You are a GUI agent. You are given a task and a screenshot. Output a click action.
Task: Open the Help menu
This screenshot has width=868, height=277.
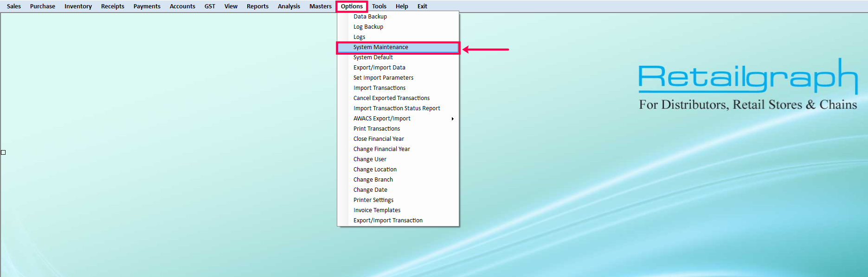pyautogui.click(x=402, y=6)
